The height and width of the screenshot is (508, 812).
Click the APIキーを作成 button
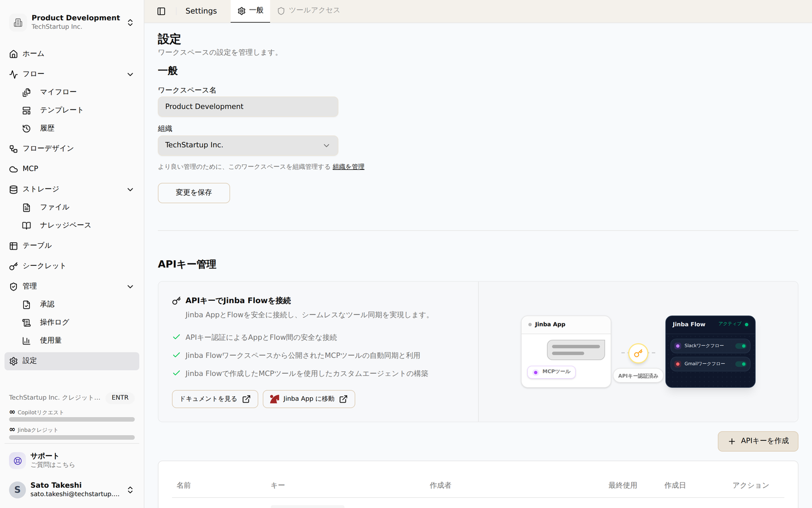pyautogui.click(x=758, y=441)
